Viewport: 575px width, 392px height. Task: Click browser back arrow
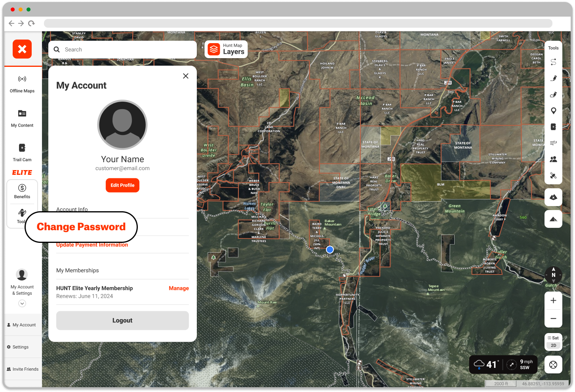(x=11, y=23)
